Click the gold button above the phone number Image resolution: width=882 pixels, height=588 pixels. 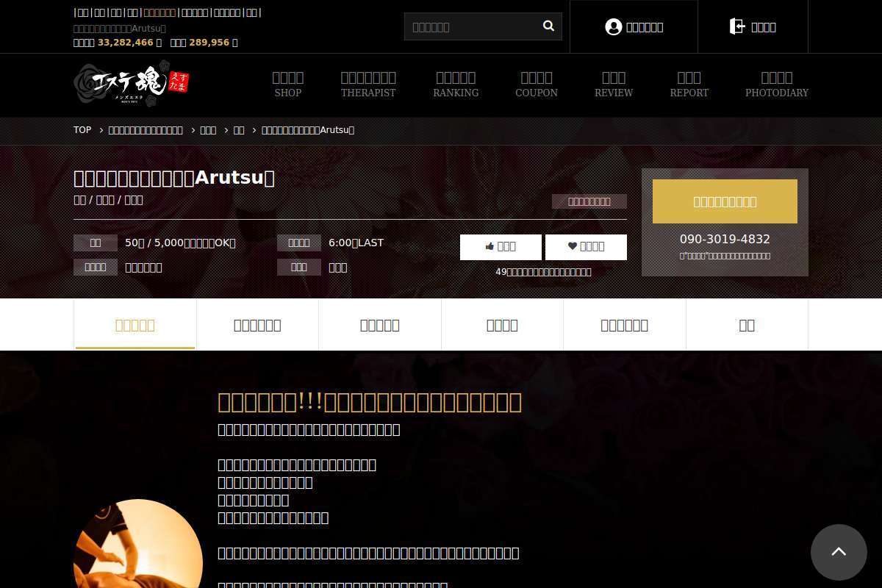click(725, 201)
